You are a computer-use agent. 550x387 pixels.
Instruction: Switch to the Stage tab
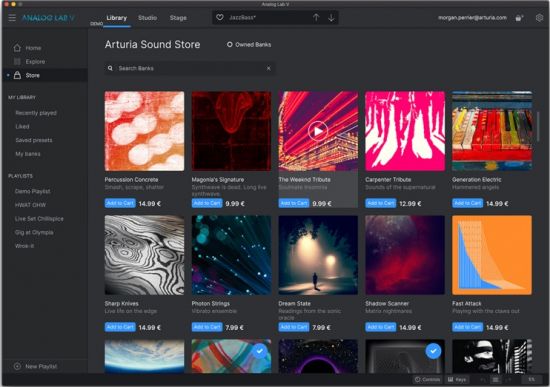(x=178, y=18)
